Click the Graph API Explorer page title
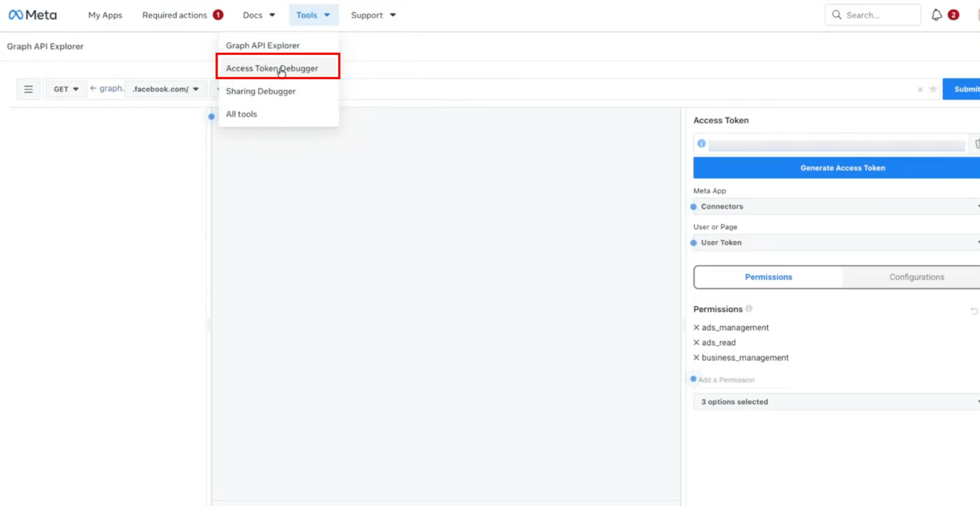The height and width of the screenshot is (506, 980). tap(45, 46)
